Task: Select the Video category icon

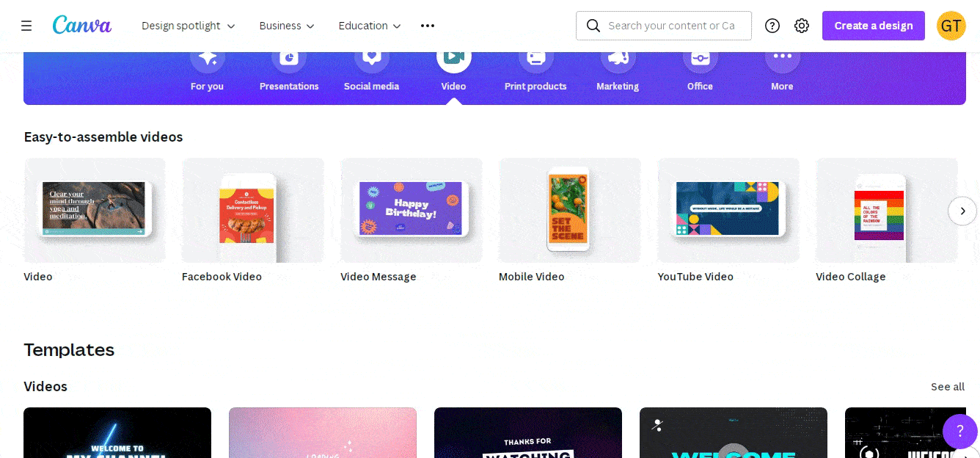Action: point(454,57)
